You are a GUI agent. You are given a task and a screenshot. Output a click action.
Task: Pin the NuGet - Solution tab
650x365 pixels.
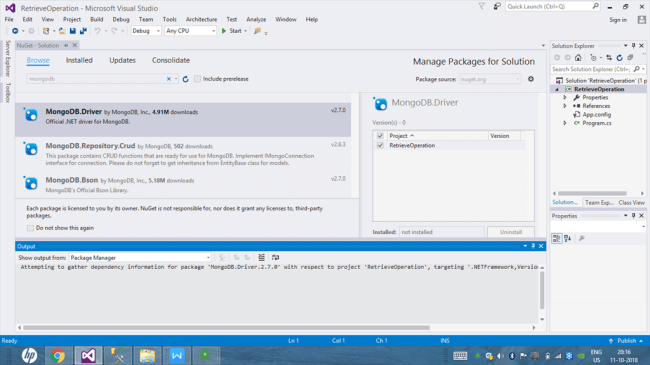66,45
